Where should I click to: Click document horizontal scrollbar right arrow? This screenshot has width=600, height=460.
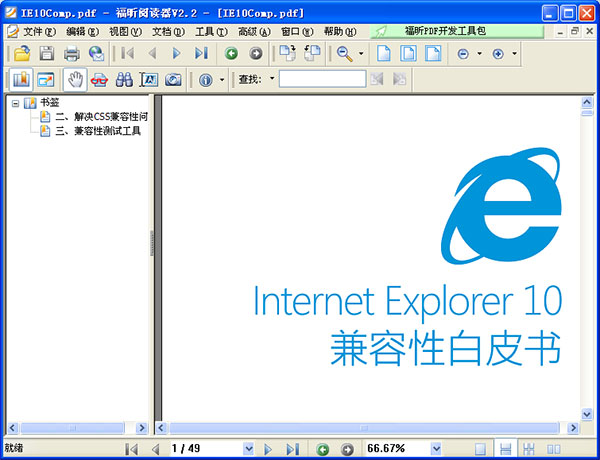click(x=573, y=427)
